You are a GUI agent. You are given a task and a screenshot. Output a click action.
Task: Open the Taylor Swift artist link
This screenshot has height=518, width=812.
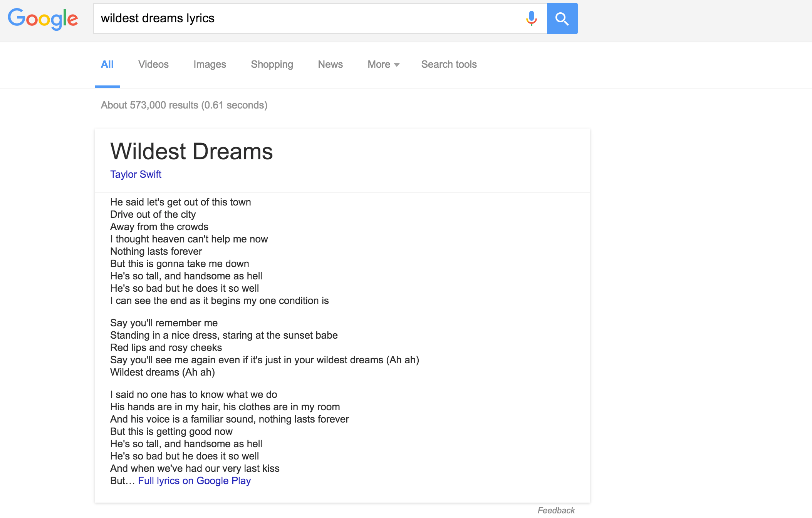coord(136,174)
